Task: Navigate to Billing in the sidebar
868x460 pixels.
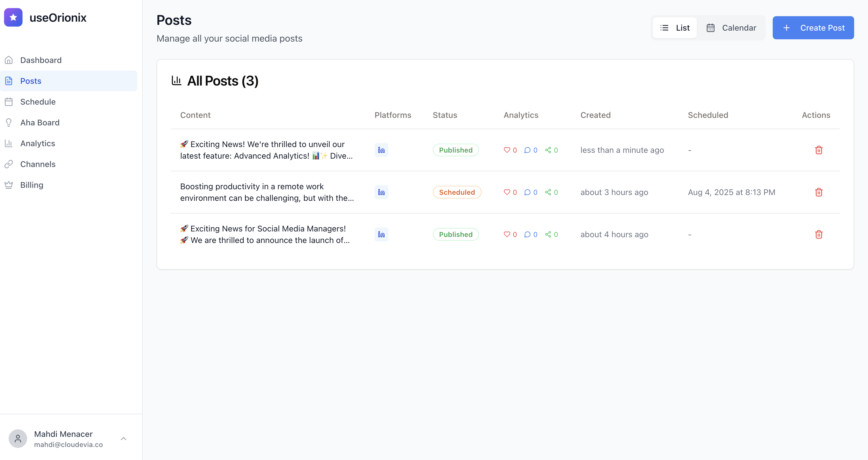Action: pos(32,185)
